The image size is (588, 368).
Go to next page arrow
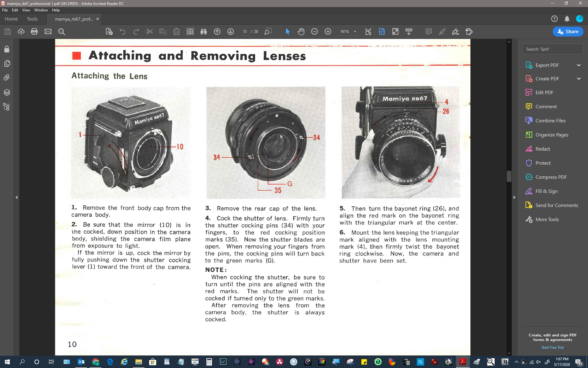(x=231, y=32)
